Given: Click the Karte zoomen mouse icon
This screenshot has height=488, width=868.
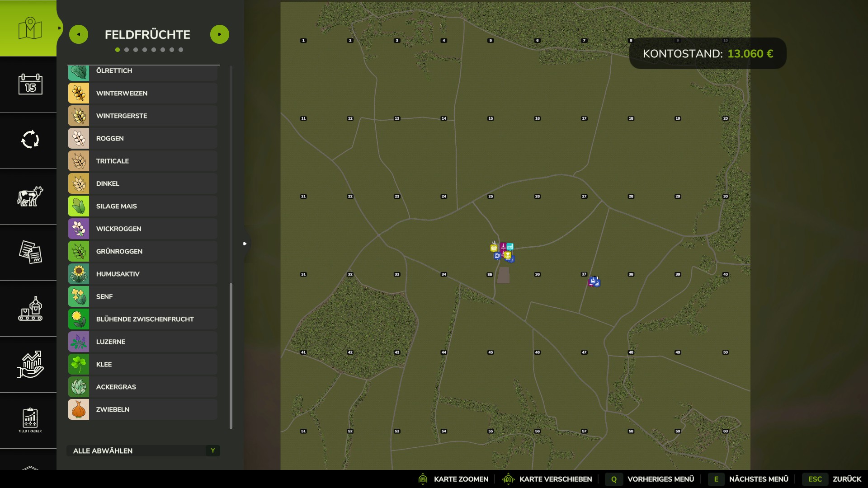Looking at the screenshot, I should coord(423,479).
